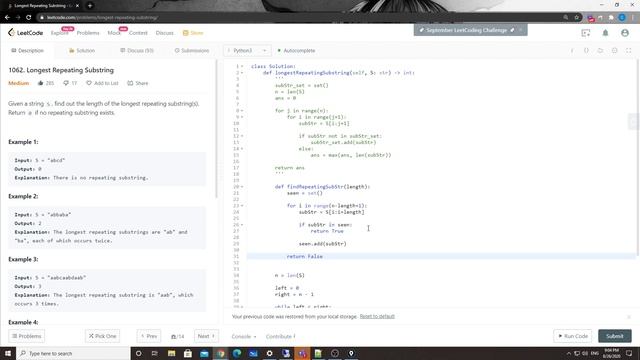Viewport: 640px width, 360px height.
Task: Click the description panel scrollbar
Action: [216, 129]
